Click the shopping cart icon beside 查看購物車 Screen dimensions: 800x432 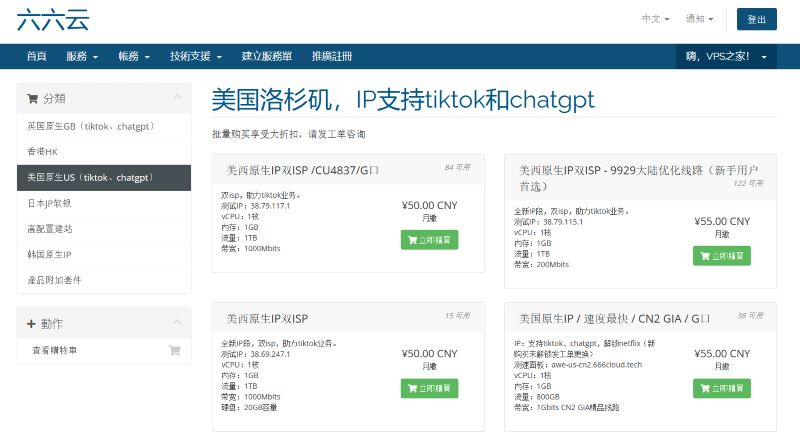tap(175, 351)
